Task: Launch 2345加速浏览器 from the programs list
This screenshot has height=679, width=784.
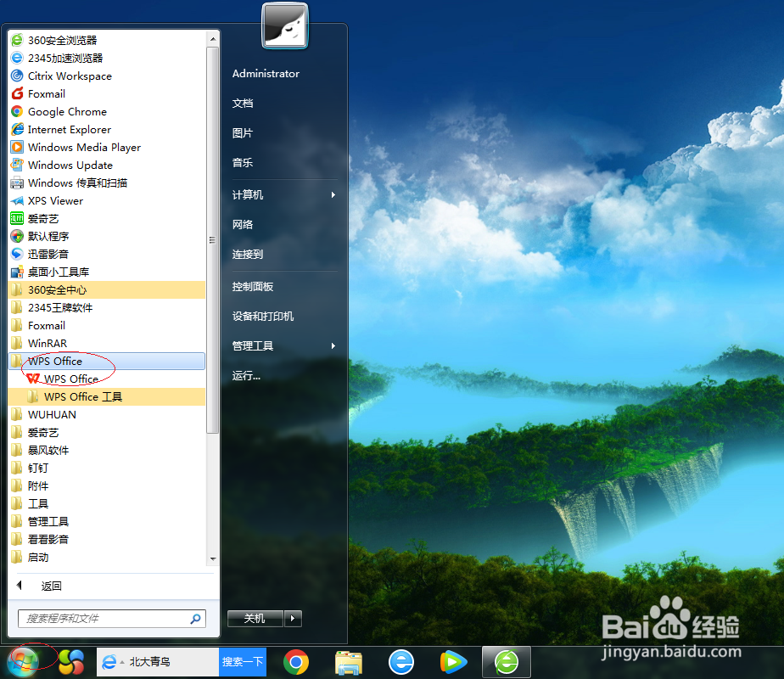Action: pyautogui.click(x=107, y=58)
